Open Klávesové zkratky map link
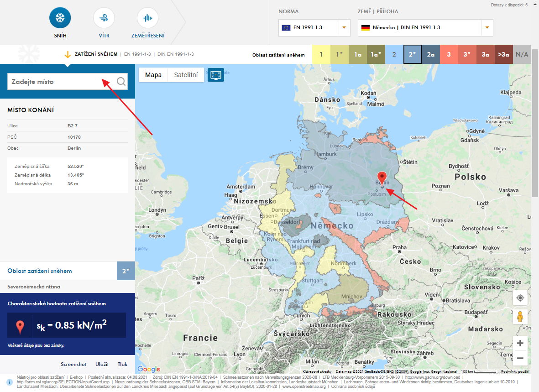This screenshot has width=539, height=392. pyautogui.click(x=317, y=371)
